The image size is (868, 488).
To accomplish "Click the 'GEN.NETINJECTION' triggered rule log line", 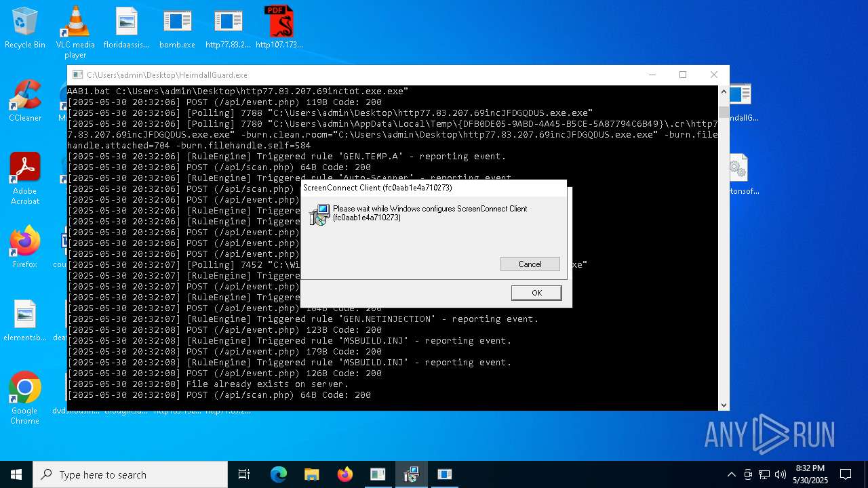I will click(303, 319).
